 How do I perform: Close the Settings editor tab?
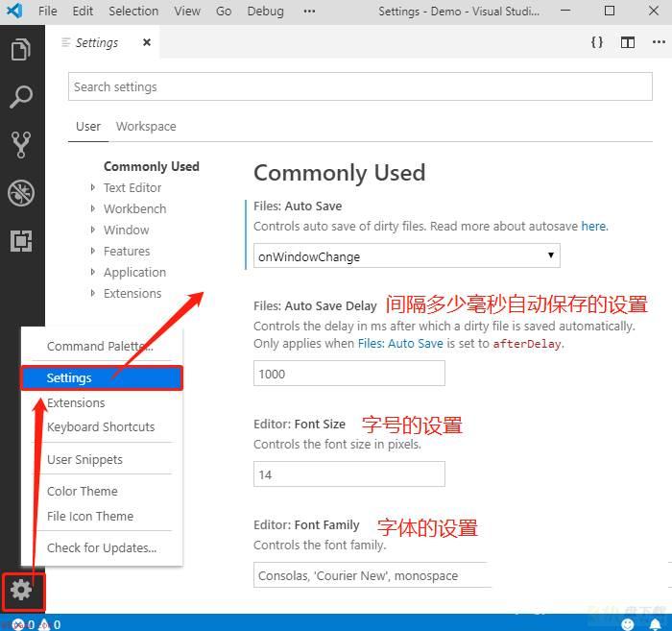click(147, 42)
